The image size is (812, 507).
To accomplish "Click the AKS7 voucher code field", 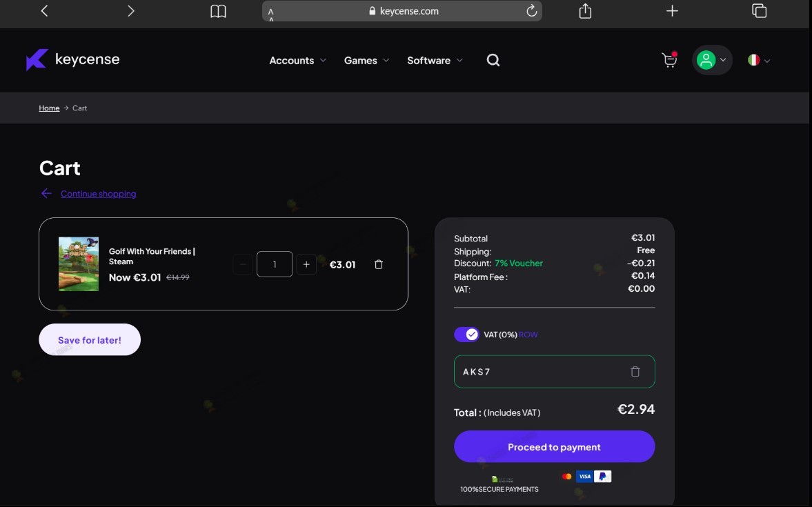I will (x=555, y=372).
